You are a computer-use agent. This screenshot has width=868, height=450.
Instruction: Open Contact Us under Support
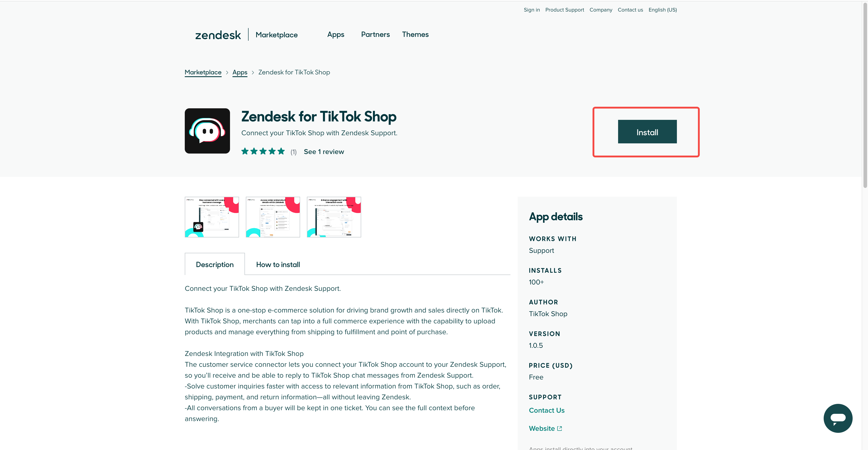547,410
